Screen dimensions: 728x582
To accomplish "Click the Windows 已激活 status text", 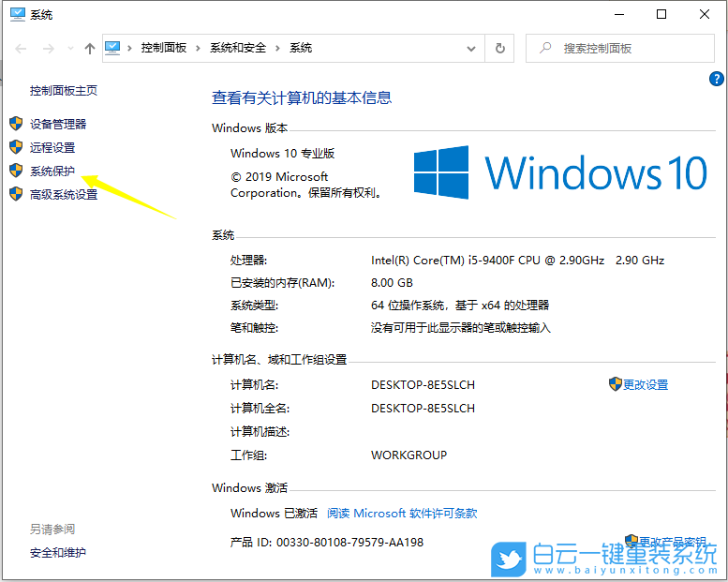I will click(274, 514).
